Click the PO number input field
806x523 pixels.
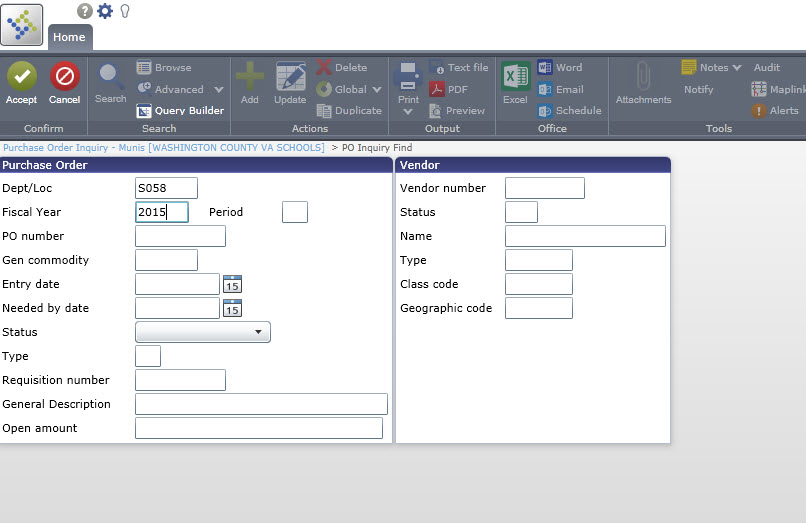click(x=180, y=236)
